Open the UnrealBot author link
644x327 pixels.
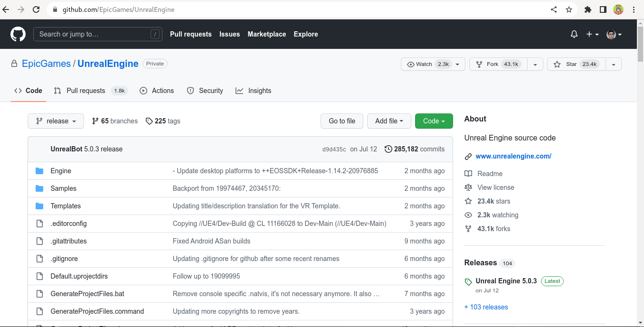66,149
